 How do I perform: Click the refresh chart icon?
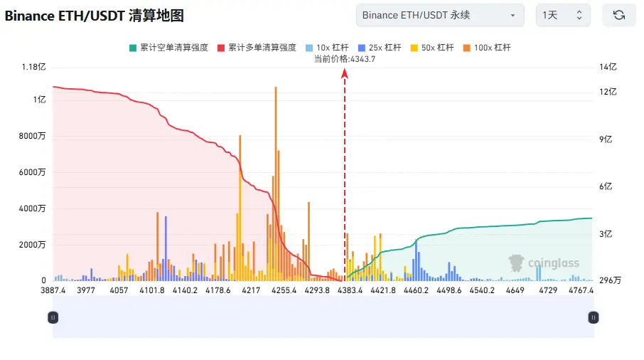619,15
